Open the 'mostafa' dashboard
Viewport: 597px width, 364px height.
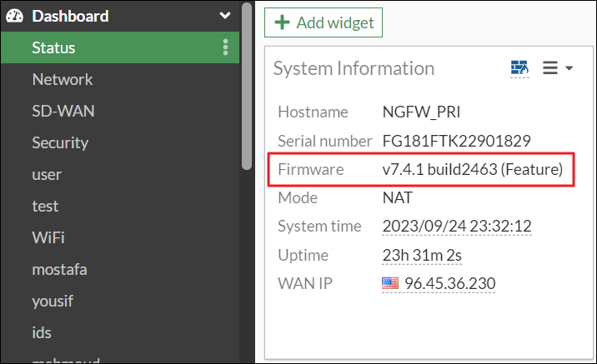tap(59, 270)
